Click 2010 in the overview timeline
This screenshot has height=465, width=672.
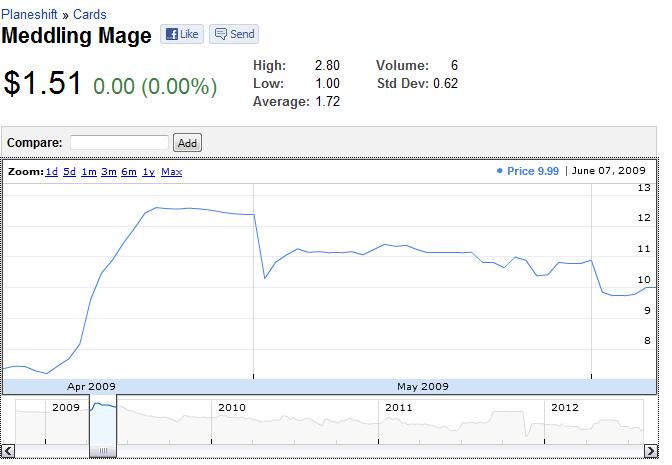(x=231, y=408)
